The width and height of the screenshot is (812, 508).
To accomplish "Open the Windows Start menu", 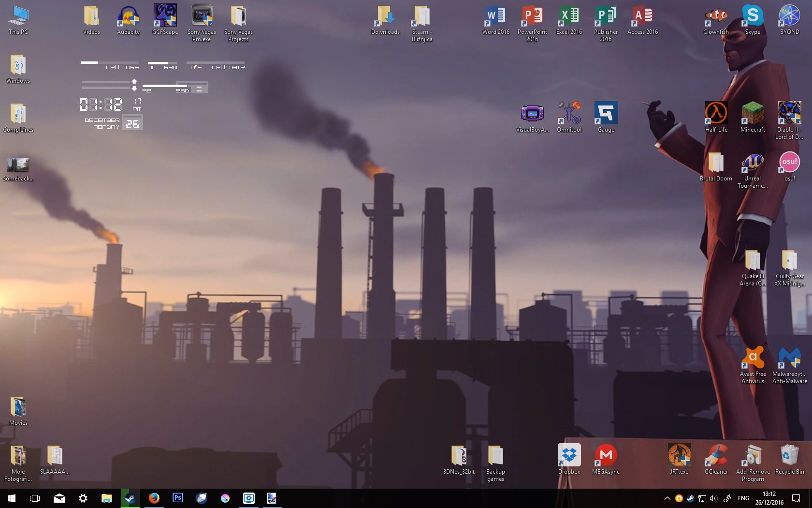I will (12, 498).
